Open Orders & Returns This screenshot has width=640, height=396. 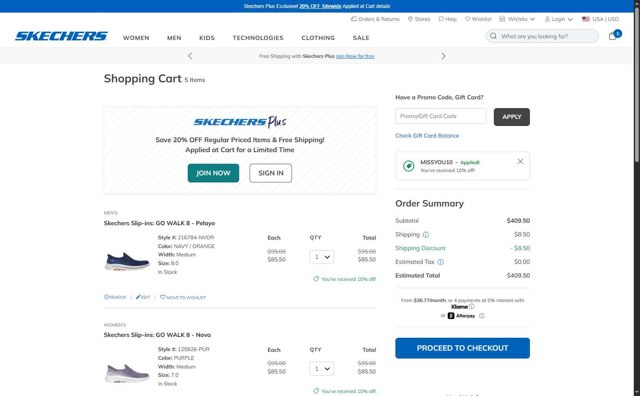click(x=375, y=19)
